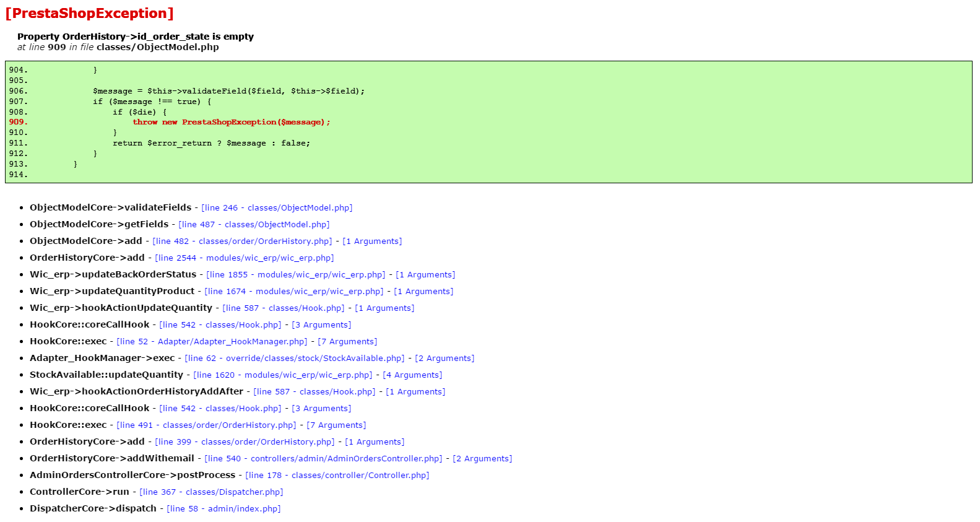Click the red [PrestaShopException] heading
Viewport: 980px width, 522px height.
[90, 14]
